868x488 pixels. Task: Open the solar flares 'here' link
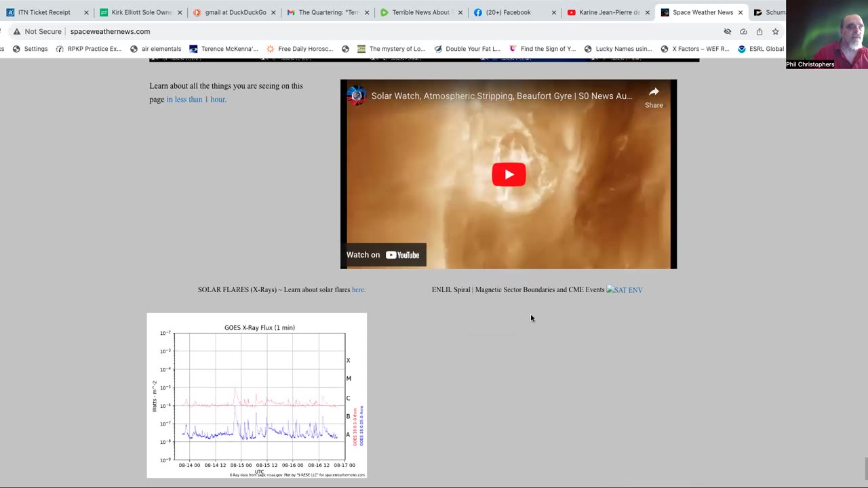tap(359, 290)
